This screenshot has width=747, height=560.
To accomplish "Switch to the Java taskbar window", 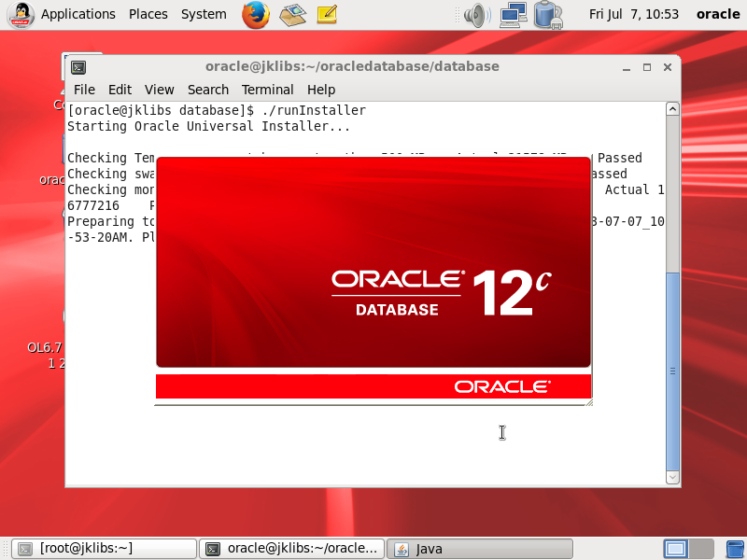I will [x=479, y=549].
